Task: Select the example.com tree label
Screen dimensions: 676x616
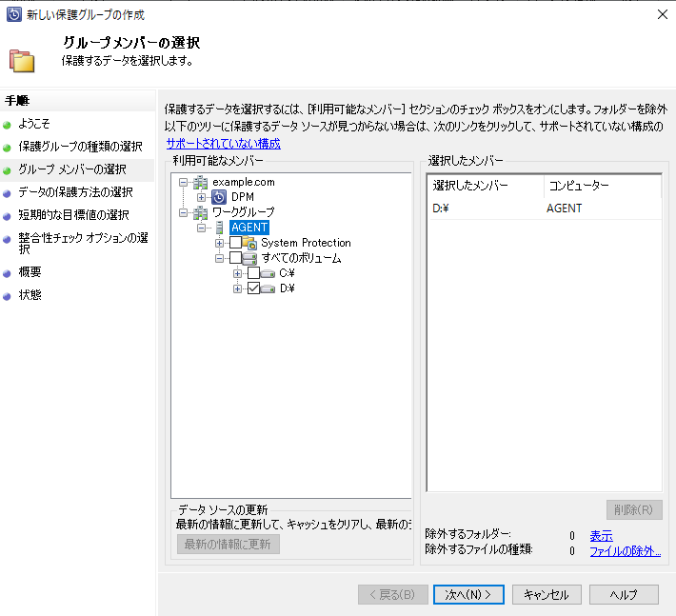Action: coord(244,182)
